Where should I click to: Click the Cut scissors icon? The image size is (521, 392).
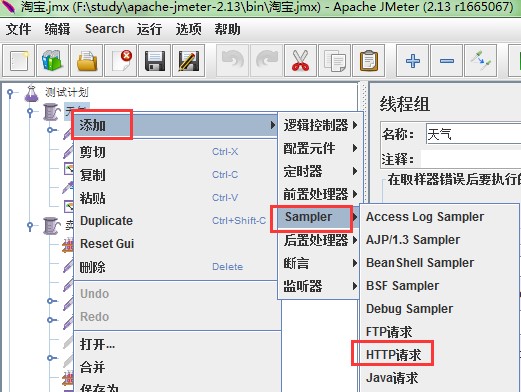tap(300, 61)
